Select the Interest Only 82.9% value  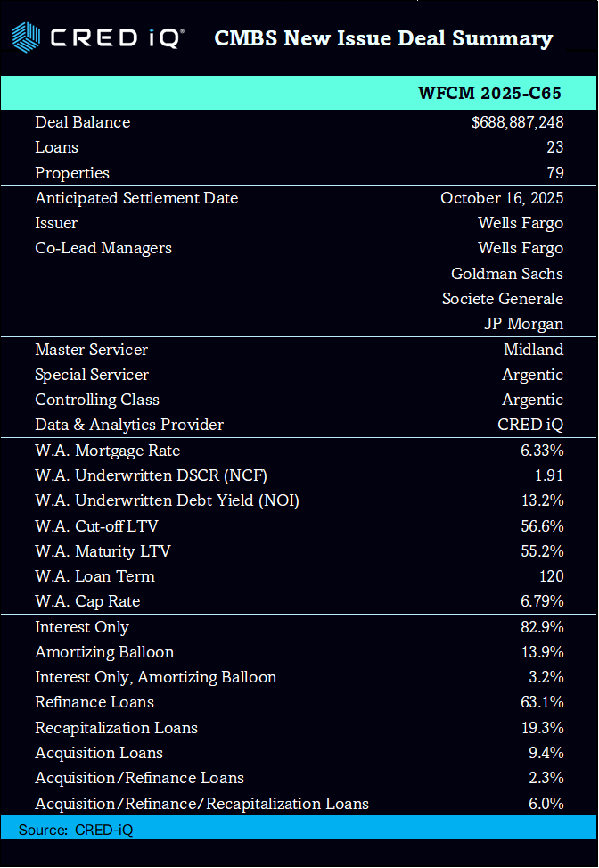point(542,627)
